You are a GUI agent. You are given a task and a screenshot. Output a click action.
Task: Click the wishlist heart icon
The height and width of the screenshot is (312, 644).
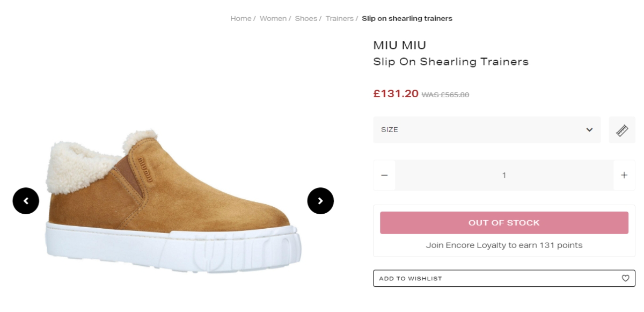click(625, 278)
